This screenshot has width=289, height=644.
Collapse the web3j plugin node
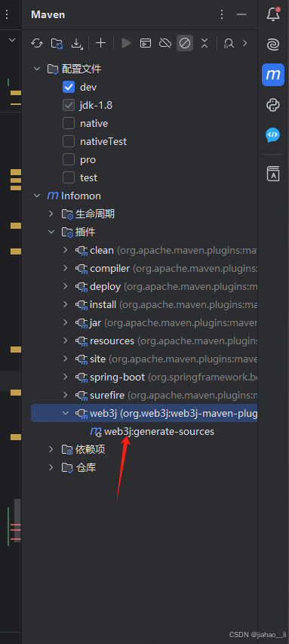66,413
